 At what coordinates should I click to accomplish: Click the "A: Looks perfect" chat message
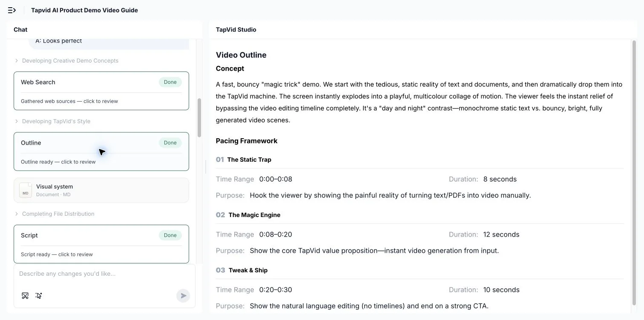point(59,41)
